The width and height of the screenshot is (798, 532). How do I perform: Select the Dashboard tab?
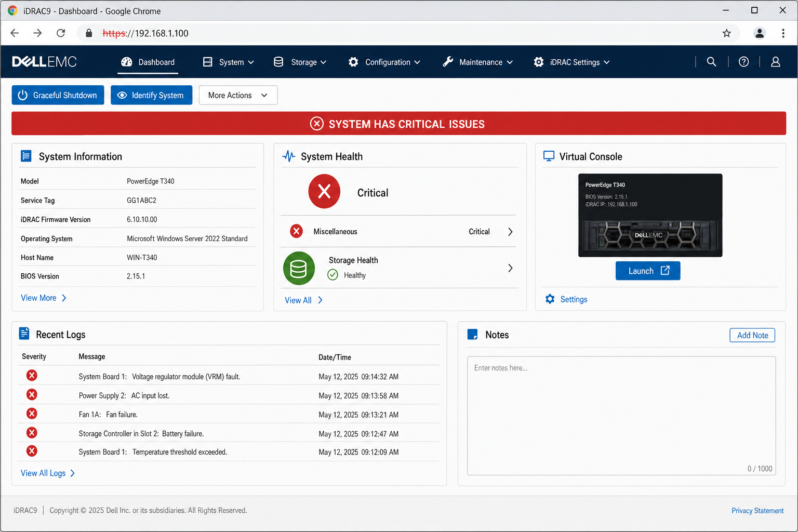148,62
